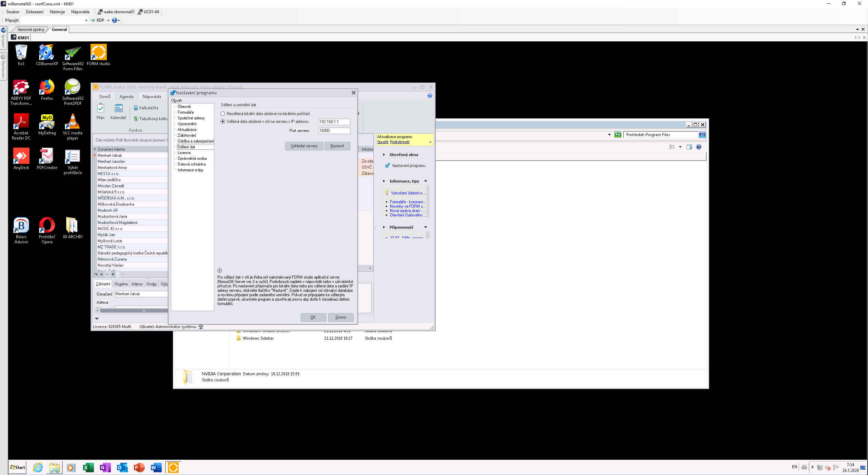The image size is (868, 475).
Task: Select non-shared local data radio option
Action: (223, 114)
